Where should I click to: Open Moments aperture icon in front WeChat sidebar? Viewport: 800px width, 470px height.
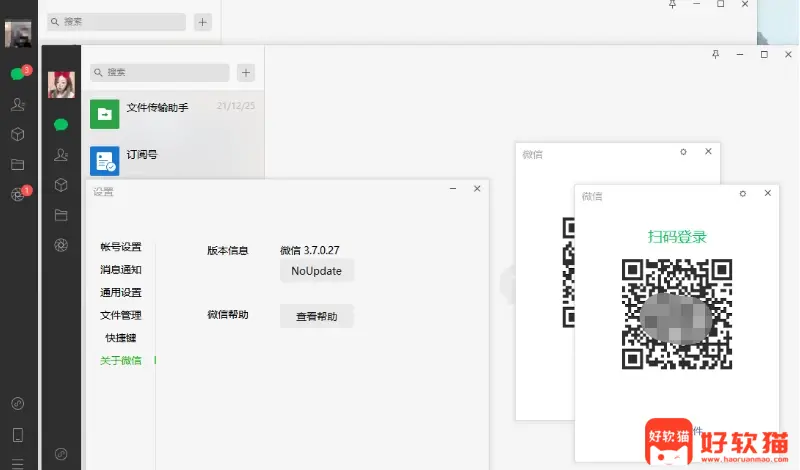[x=61, y=245]
